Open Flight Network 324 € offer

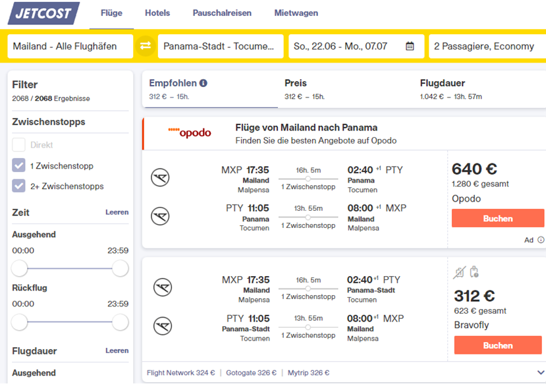pos(180,373)
